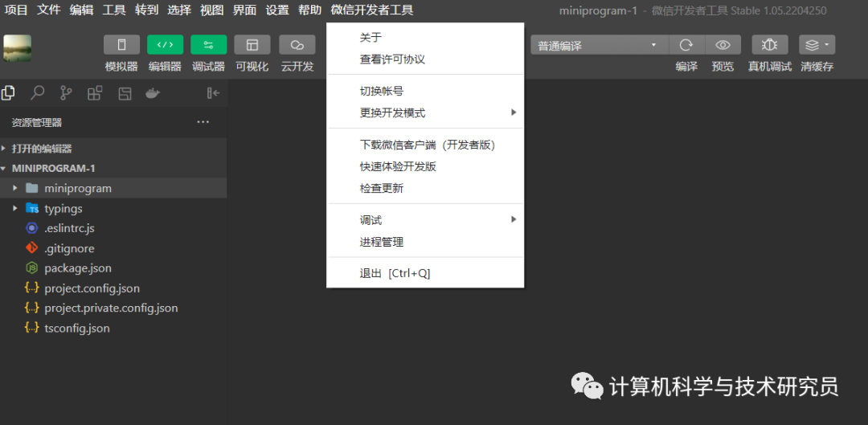868x425 pixels.
Task: Click the Node icon beside package.json
Action: [x=32, y=268]
